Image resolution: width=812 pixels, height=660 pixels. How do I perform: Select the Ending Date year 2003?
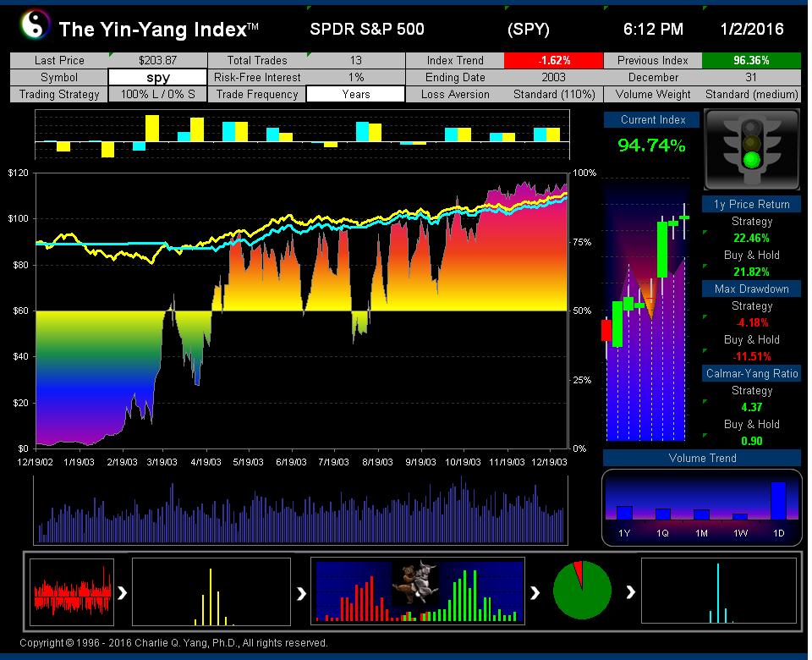point(554,77)
